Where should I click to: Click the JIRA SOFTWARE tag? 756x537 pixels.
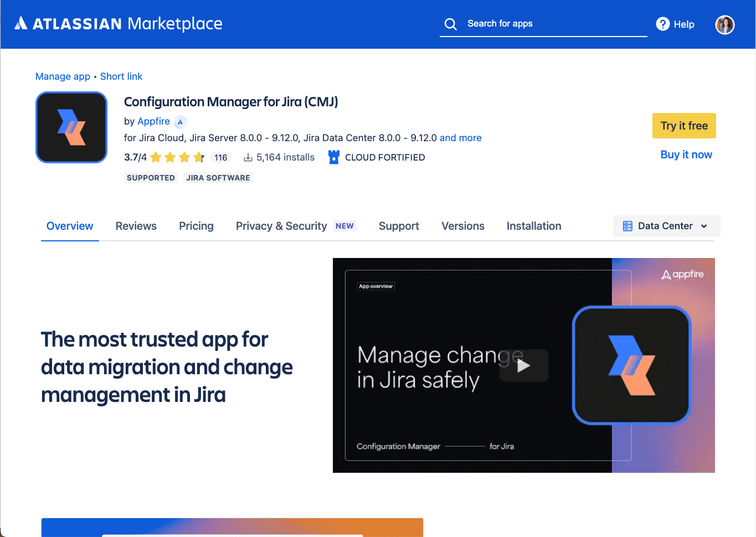tap(218, 178)
